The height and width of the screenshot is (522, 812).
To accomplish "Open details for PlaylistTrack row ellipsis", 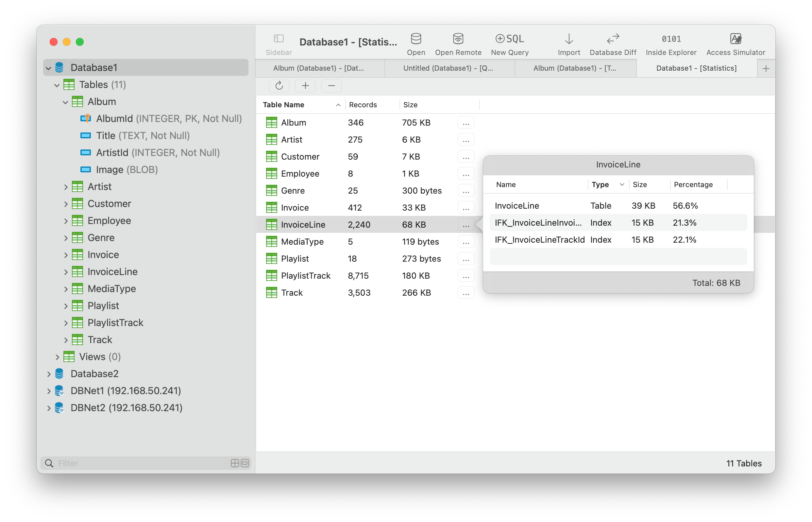I will pos(466,276).
